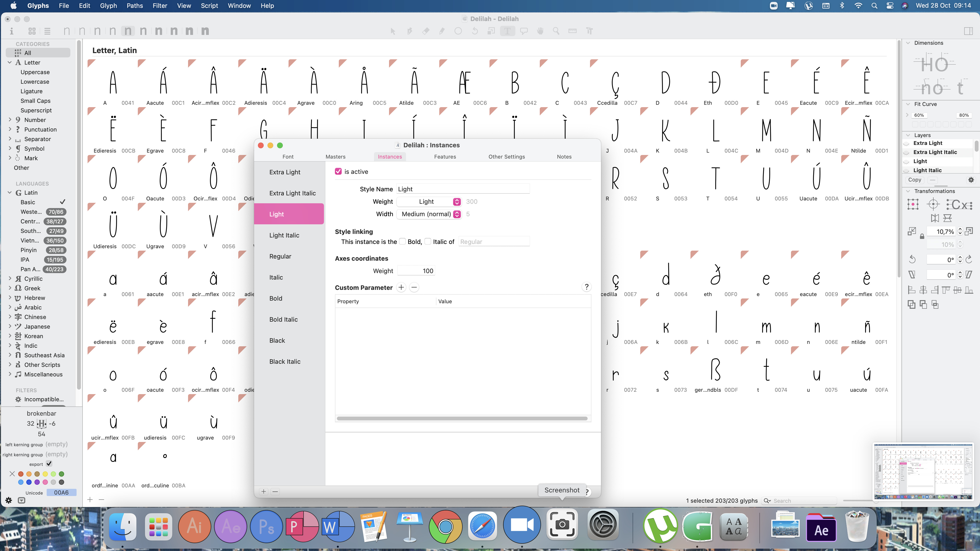Select the Text tool in toolbar

click(x=507, y=31)
